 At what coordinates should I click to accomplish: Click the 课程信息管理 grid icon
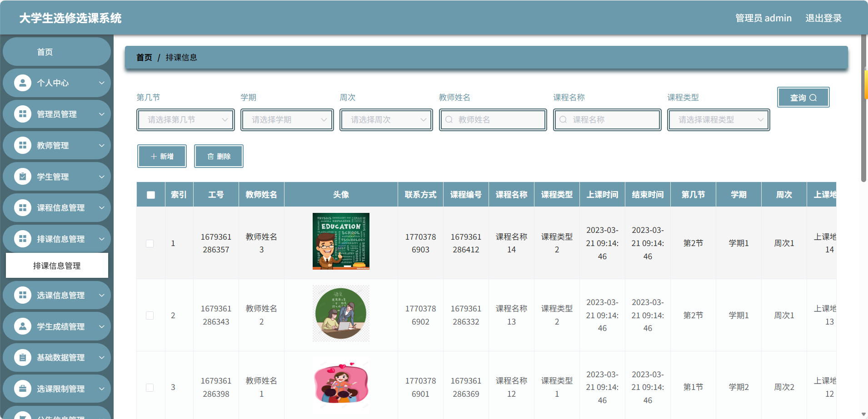(x=22, y=207)
